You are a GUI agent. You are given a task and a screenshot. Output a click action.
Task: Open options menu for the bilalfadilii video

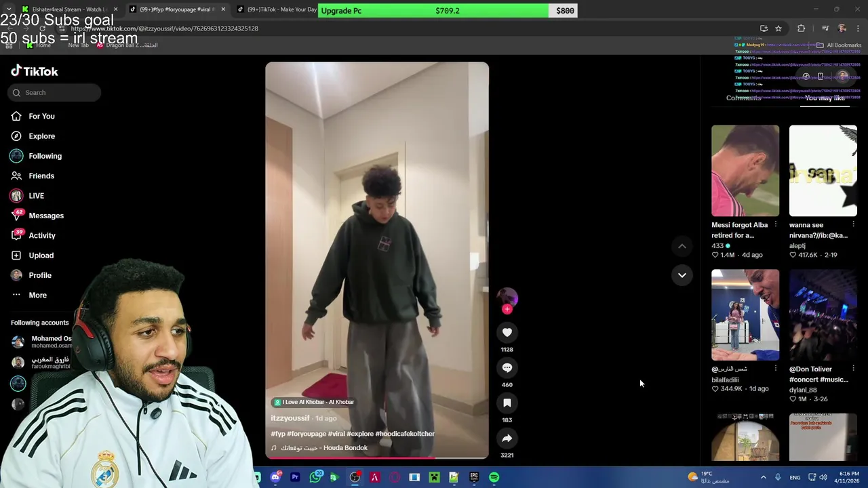776,369
